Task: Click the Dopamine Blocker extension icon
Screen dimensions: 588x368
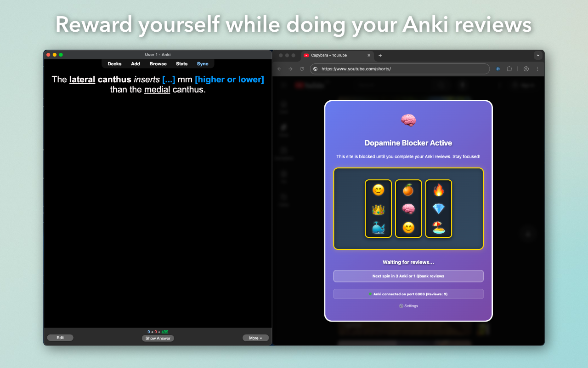Action: pos(498,69)
